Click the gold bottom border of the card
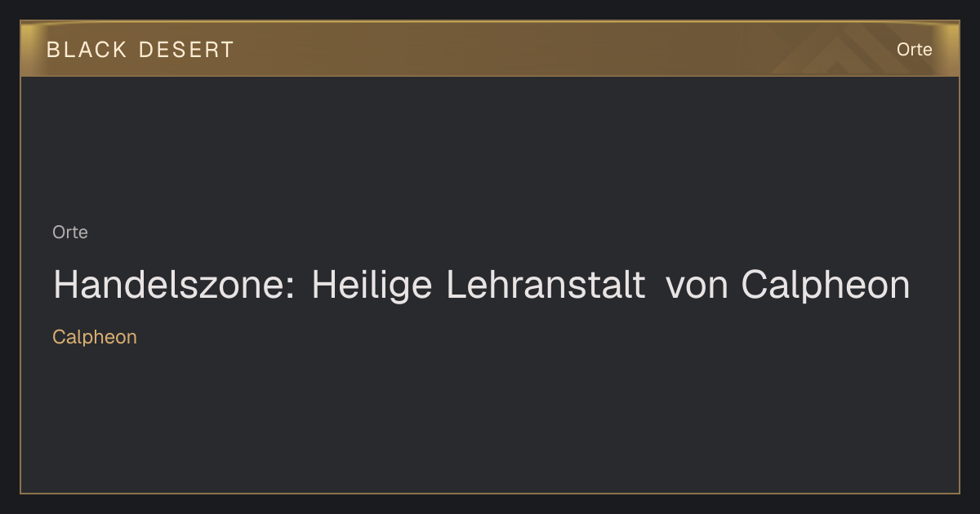This screenshot has width=980, height=514. point(490,493)
